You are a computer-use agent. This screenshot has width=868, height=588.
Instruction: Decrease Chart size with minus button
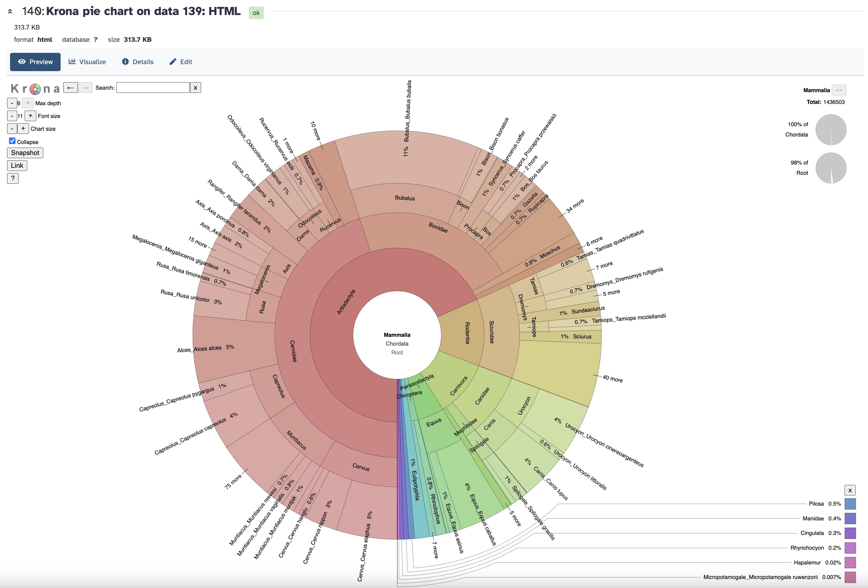pos(12,128)
